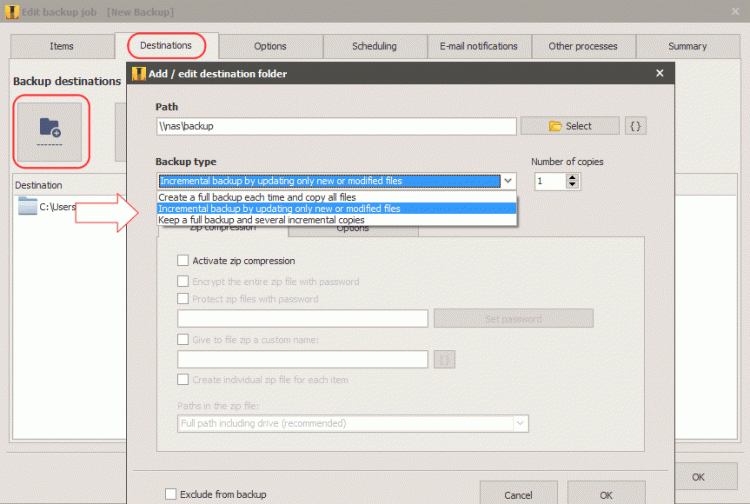Go to the Summary tab
This screenshot has width=750, height=504.
click(x=687, y=46)
